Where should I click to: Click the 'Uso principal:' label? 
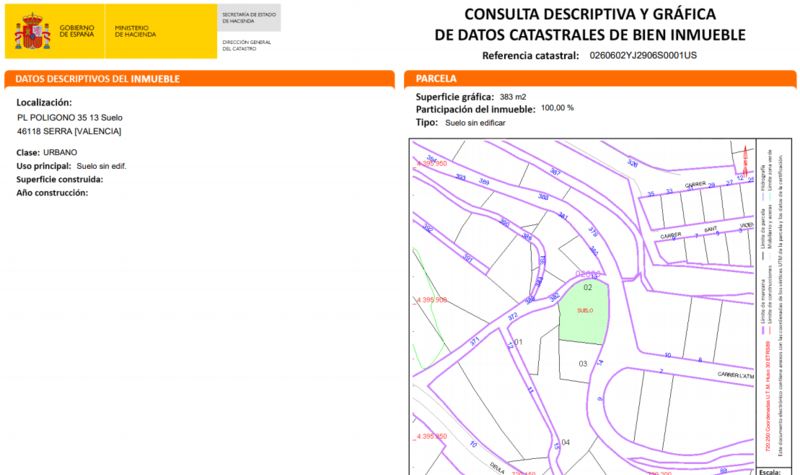point(43,166)
